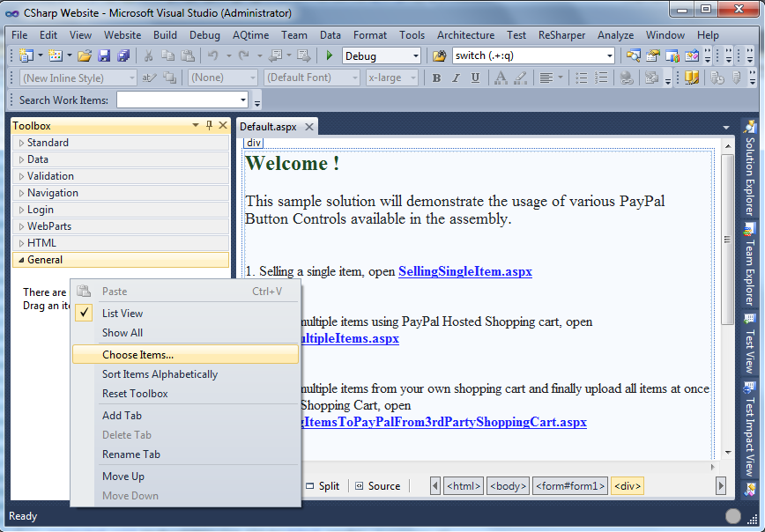Click the Find in Files icon
This screenshot has height=532, width=765.
(x=440, y=55)
